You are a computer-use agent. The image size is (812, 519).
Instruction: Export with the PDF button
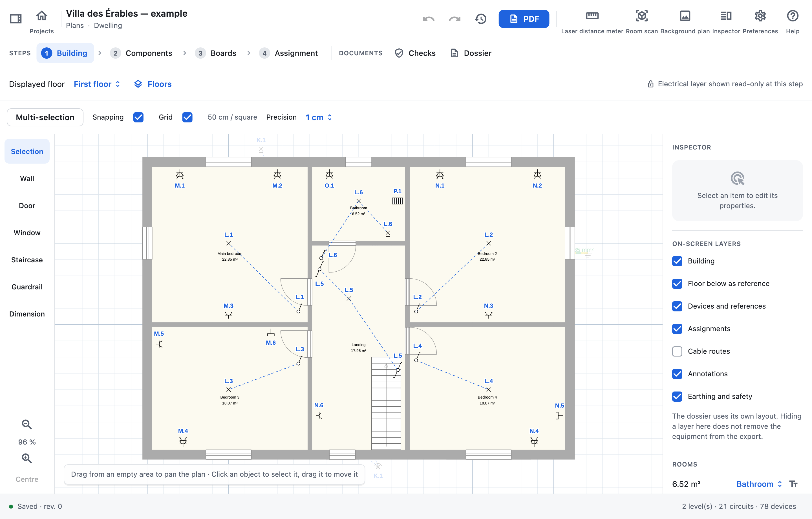524,19
